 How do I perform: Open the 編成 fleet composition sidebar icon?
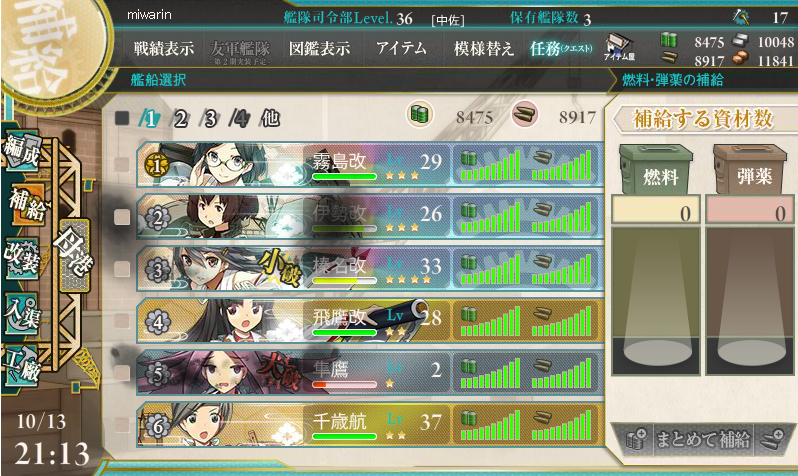click(x=22, y=151)
